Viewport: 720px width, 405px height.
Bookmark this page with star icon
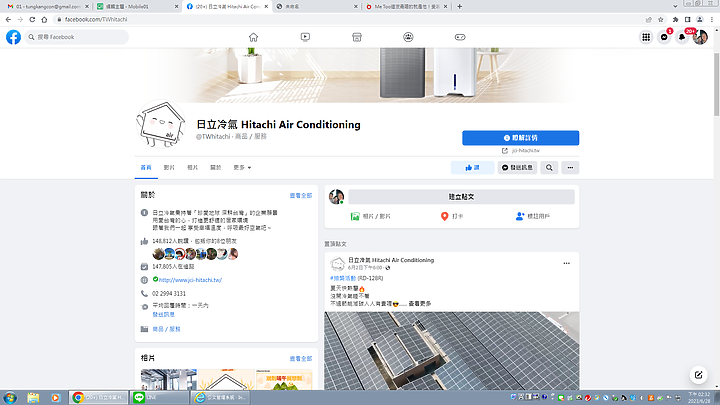(661, 19)
